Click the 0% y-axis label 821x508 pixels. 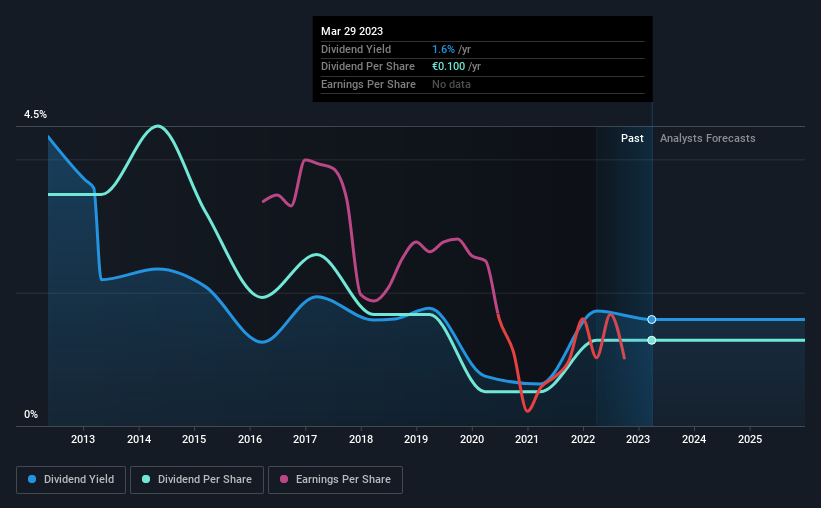[x=31, y=414]
